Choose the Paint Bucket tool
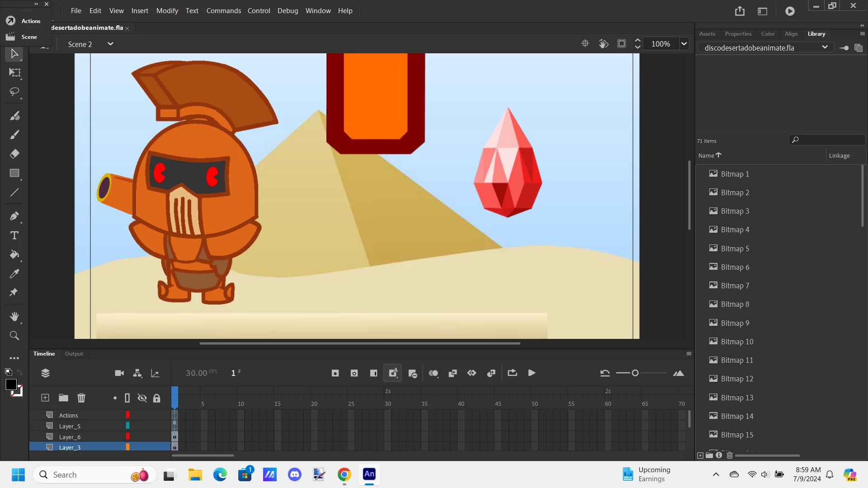 [14, 255]
